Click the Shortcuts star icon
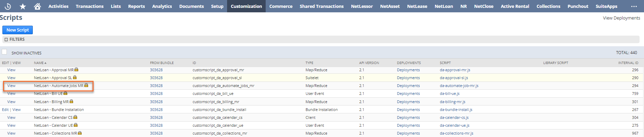 (x=23, y=6)
